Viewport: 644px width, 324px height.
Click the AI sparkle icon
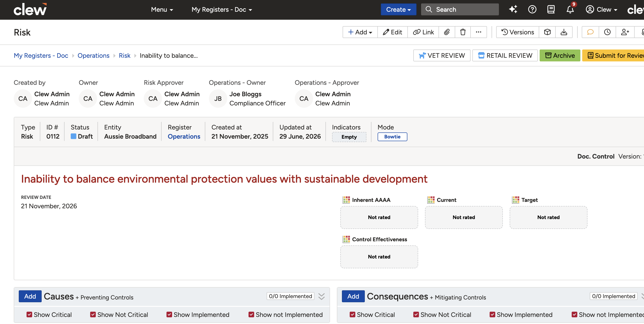pyautogui.click(x=513, y=10)
